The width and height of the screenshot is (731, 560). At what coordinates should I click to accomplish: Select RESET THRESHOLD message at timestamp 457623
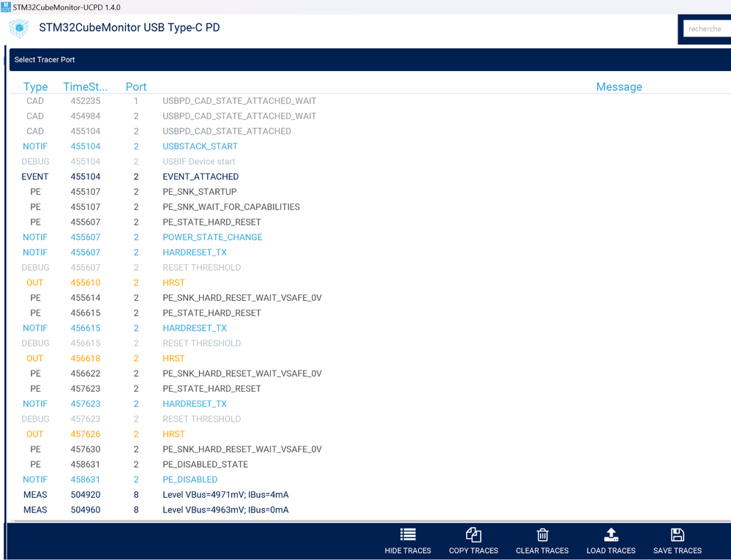point(202,419)
